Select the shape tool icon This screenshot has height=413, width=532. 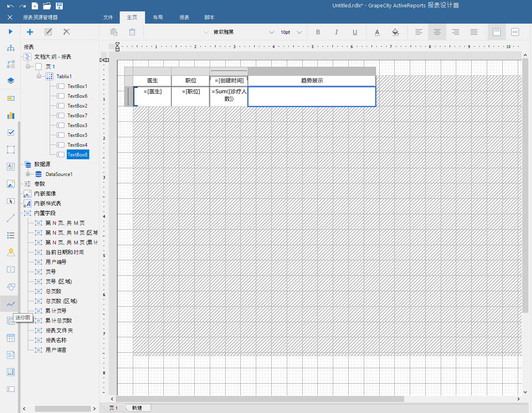point(11,287)
